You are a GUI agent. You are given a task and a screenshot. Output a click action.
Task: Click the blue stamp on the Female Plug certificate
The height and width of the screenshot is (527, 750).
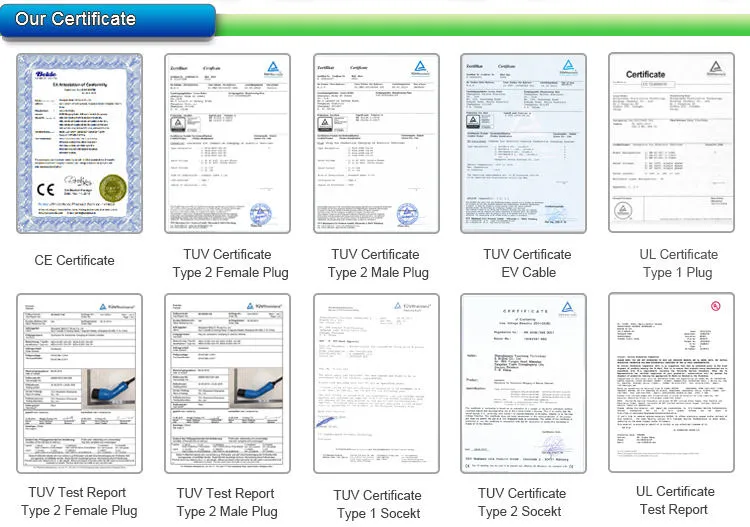pos(261,214)
